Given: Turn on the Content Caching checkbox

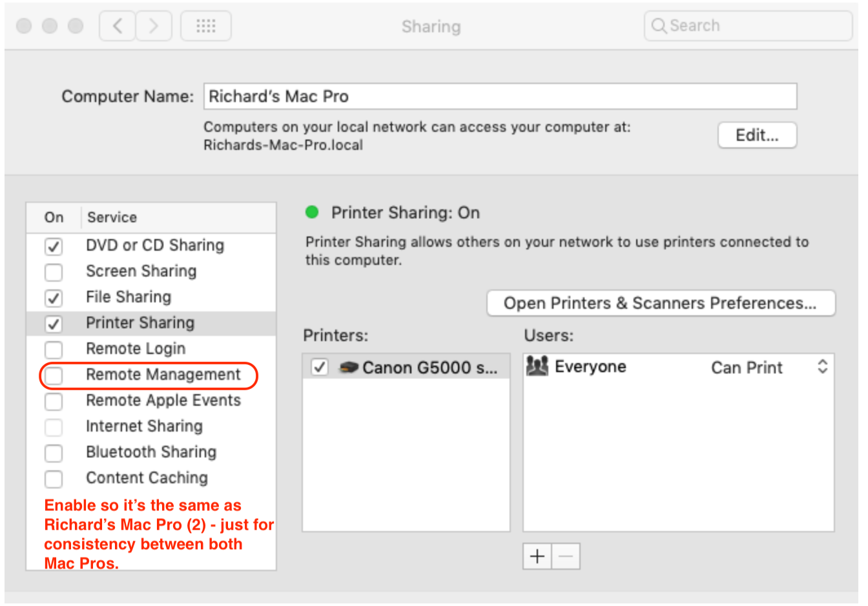Looking at the screenshot, I should (x=54, y=479).
